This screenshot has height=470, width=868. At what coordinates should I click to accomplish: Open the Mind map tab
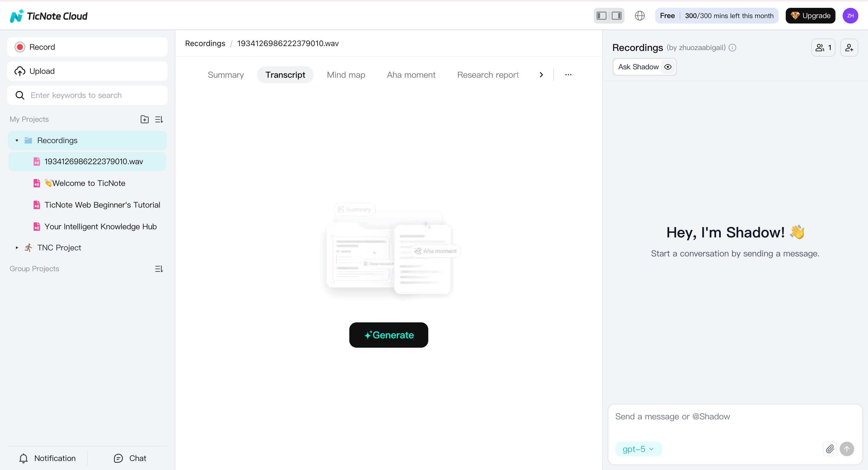click(346, 75)
